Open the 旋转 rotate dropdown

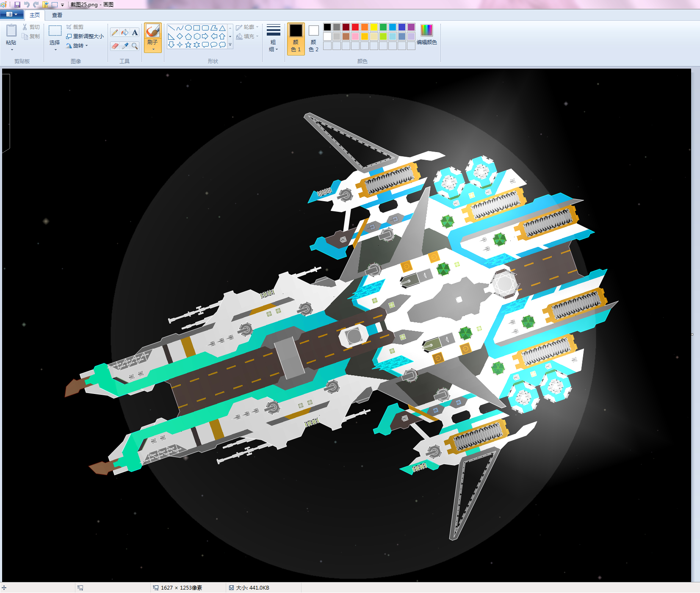coord(77,46)
